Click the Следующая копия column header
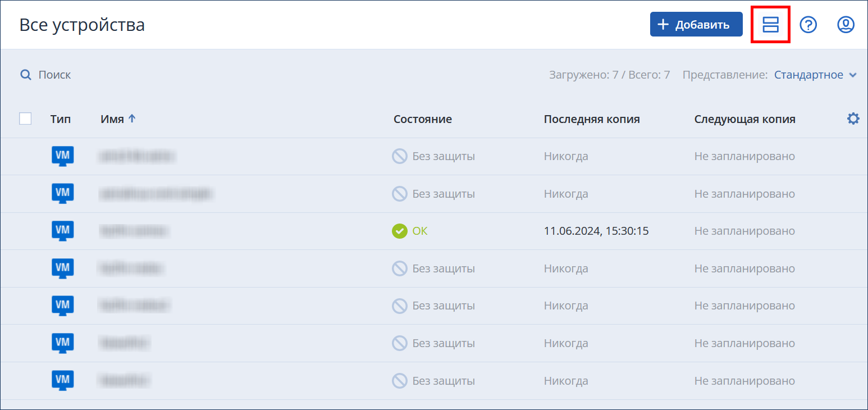The width and height of the screenshot is (868, 410). coord(744,119)
